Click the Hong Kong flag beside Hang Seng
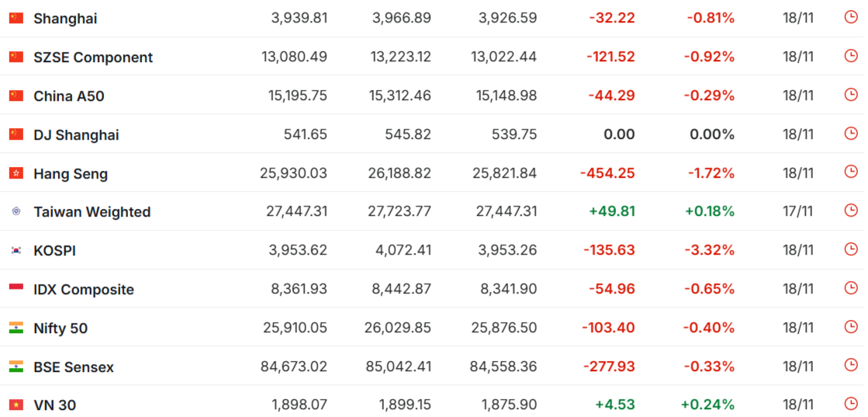 tap(16, 173)
